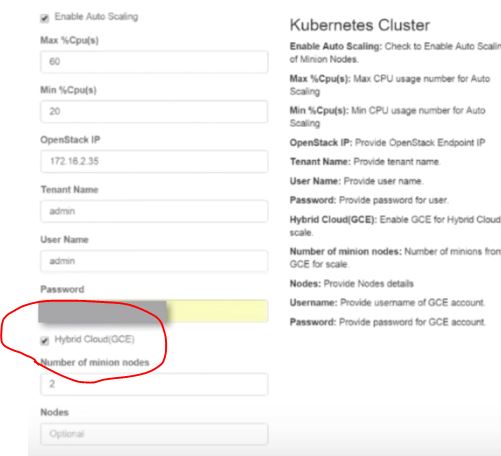Select the User Name input field
Screen dimensions: 501x456
(154, 261)
